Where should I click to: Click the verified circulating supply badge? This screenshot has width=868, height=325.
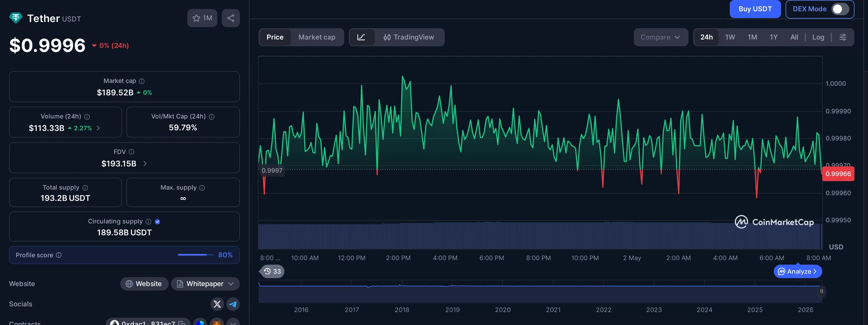(x=157, y=221)
